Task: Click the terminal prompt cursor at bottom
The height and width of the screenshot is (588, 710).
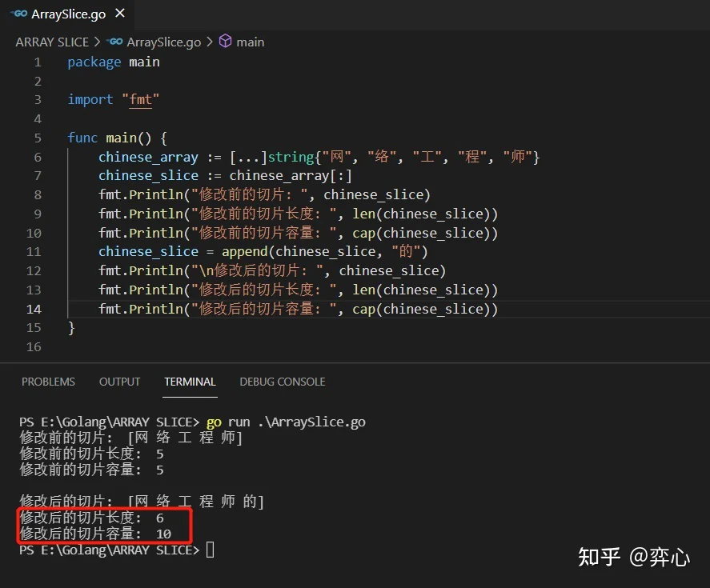Action: click(210, 550)
